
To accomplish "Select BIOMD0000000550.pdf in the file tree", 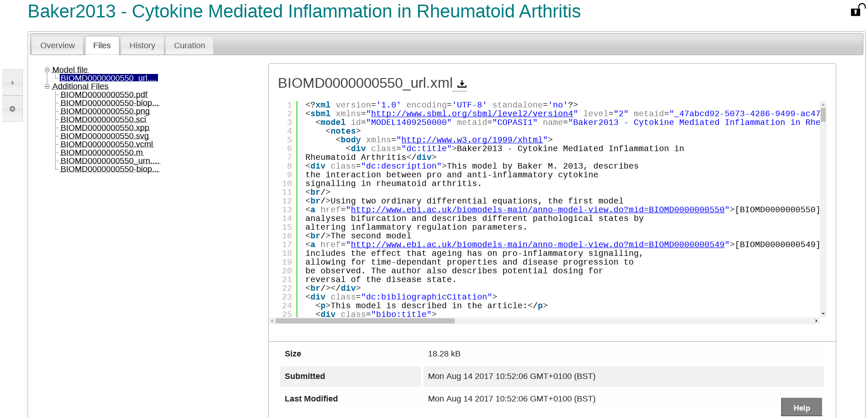I will (104, 95).
